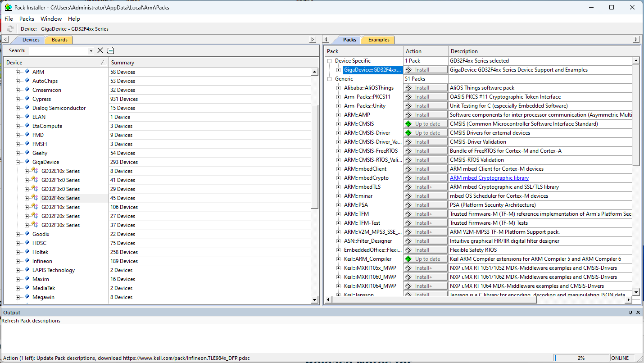
Task: Click the ARM vendor chip icon
Action: pos(27,72)
